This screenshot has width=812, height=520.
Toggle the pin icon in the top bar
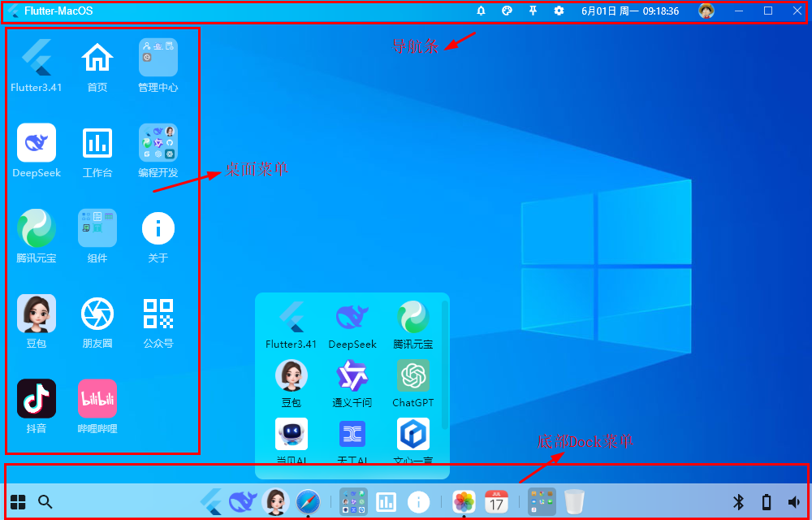pyautogui.click(x=533, y=11)
